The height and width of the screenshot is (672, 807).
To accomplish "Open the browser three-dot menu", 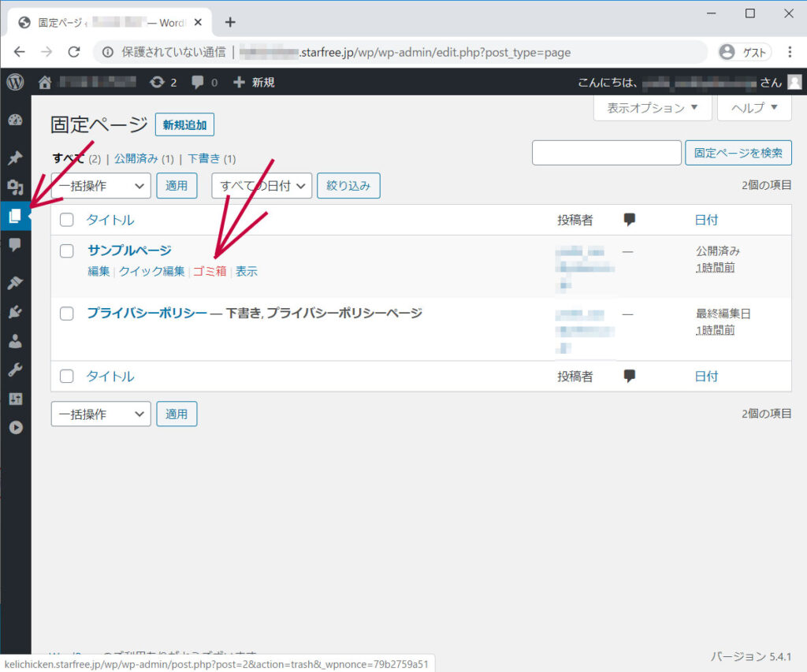I will coord(790,52).
